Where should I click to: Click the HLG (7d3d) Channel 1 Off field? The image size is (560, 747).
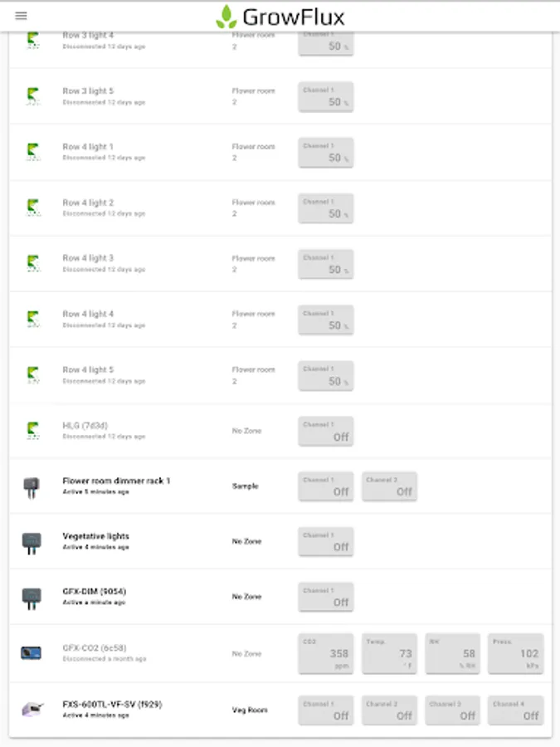(x=326, y=431)
